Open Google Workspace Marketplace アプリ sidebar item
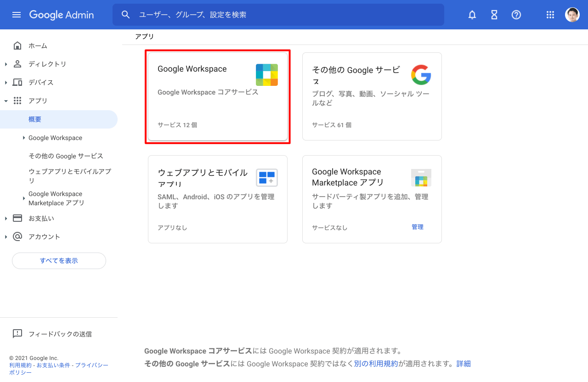The width and height of the screenshot is (588, 382). coord(57,198)
